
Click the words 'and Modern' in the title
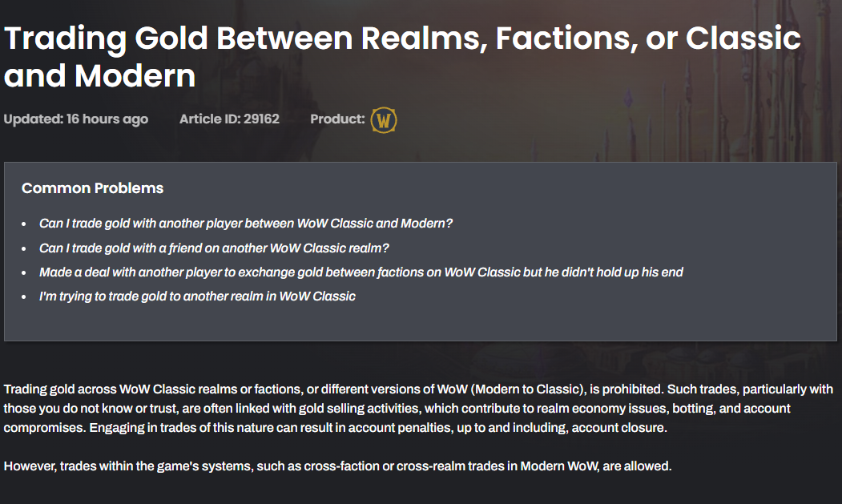(100, 76)
